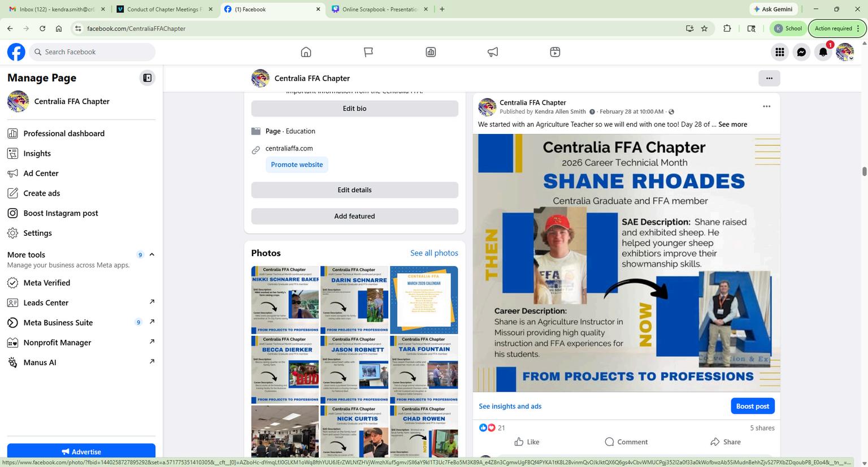Click the Boost post button
This screenshot has width=868, height=467.
pyautogui.click(x=752, y=406)
